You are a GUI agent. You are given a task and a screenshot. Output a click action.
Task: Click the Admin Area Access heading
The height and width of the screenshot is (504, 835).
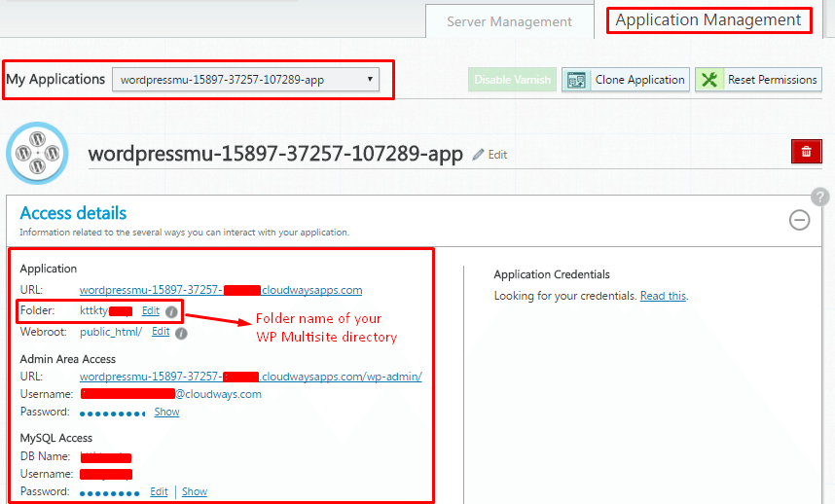[x=67, y=359]
